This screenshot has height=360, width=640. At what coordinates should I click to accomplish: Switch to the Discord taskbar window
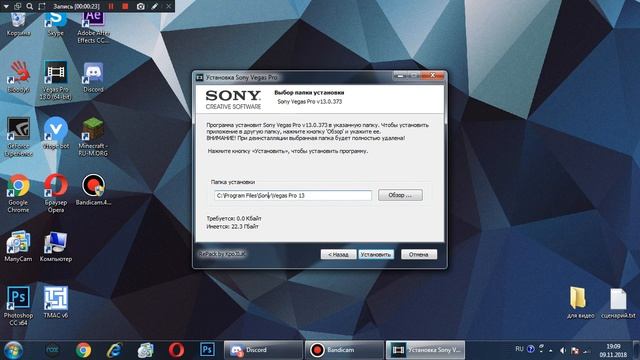click(263, 350)
